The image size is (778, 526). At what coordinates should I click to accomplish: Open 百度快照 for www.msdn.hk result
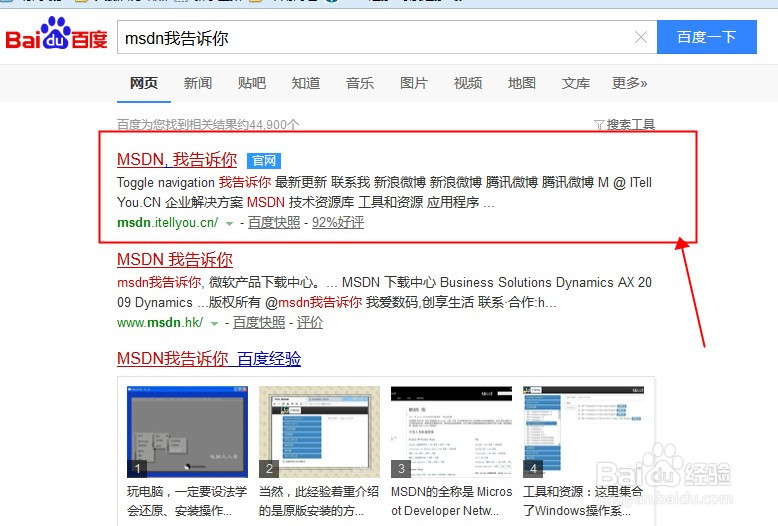pyautogui.click(x=259, y=323)
